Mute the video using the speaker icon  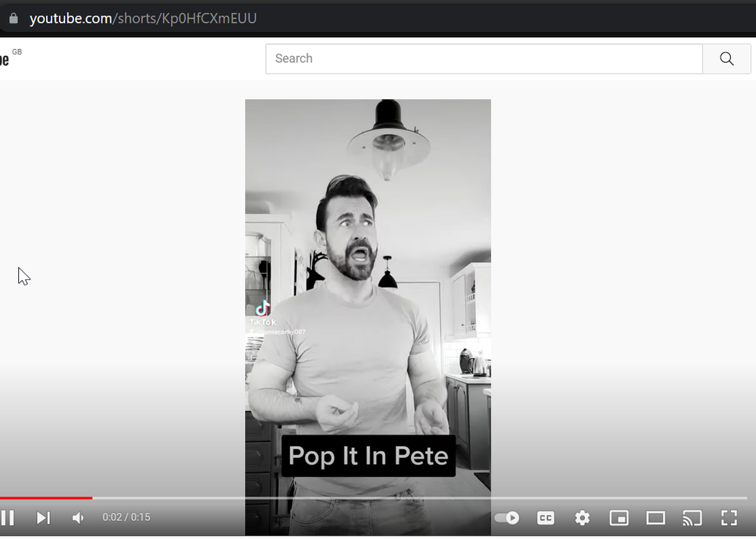(x=78, y=518)
